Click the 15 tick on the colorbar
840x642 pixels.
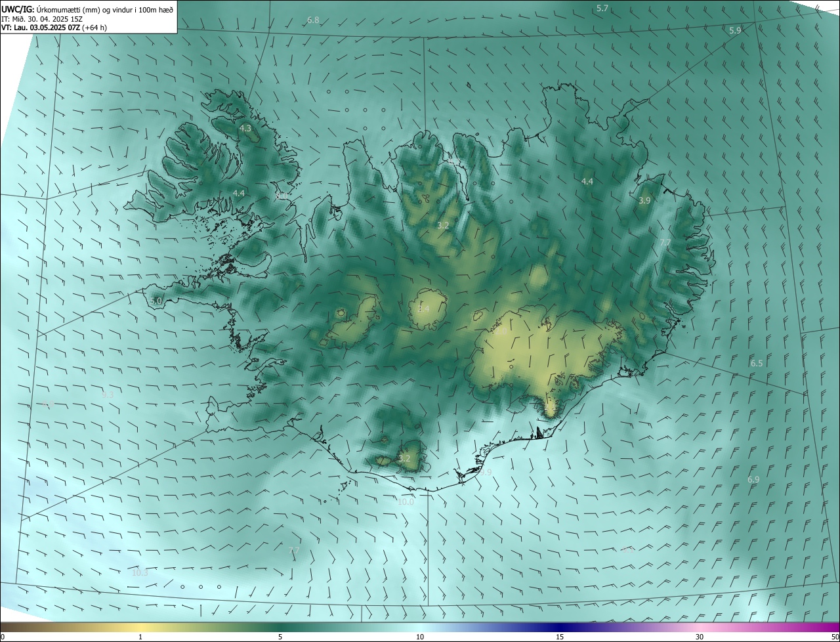tap(560, 637)
